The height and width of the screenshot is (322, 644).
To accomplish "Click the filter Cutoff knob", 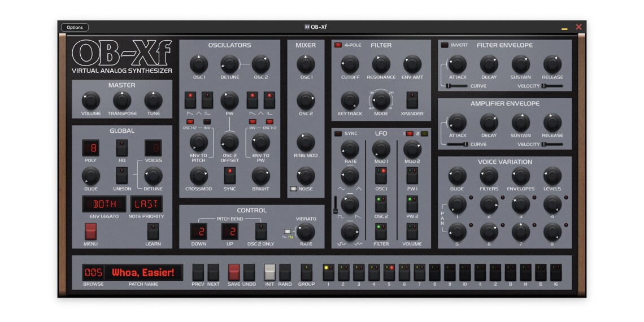I will 350,64.
